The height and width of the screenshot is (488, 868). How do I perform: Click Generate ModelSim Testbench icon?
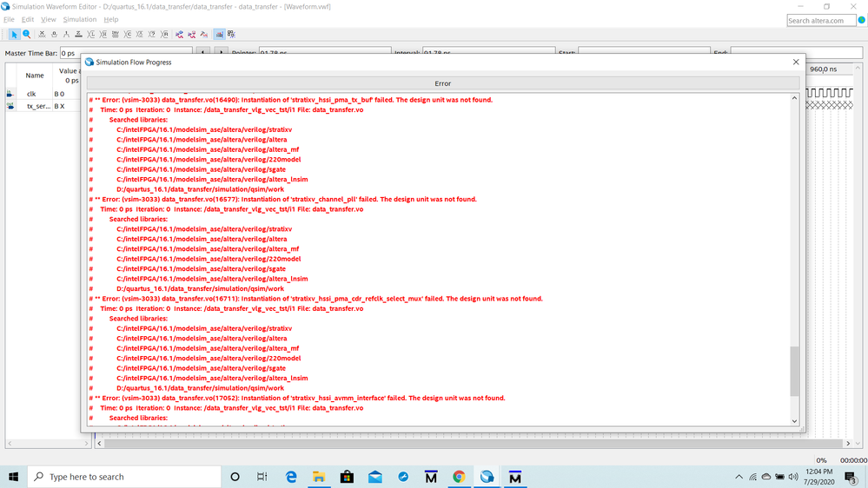pos(203,35)
